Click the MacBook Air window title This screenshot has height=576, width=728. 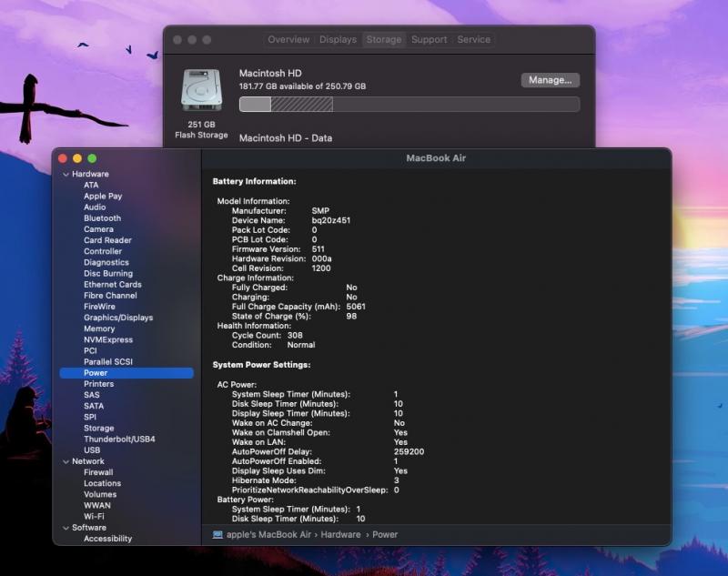[x=436, y=158]
